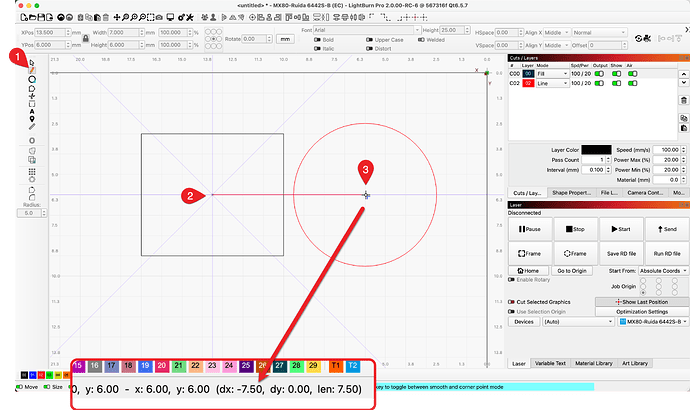690x410 pixels.
Task: Open the Align X Middle dropdown
Action: [x=557, y=33]
